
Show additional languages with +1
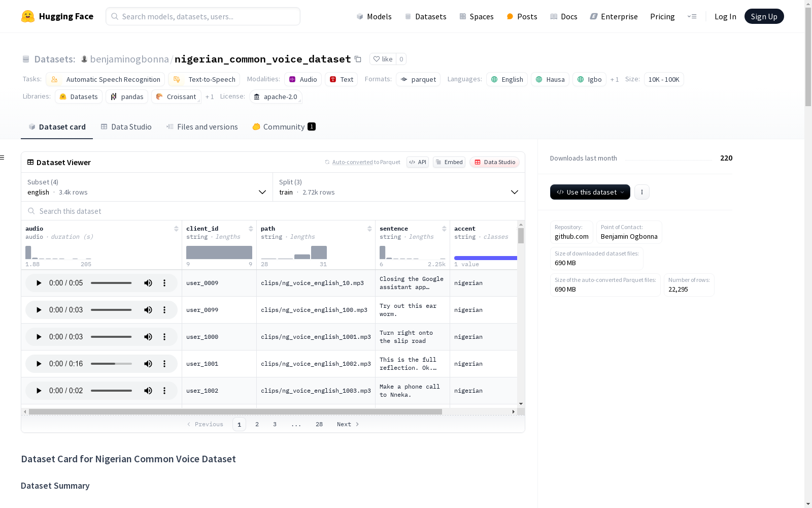(615, 79)
